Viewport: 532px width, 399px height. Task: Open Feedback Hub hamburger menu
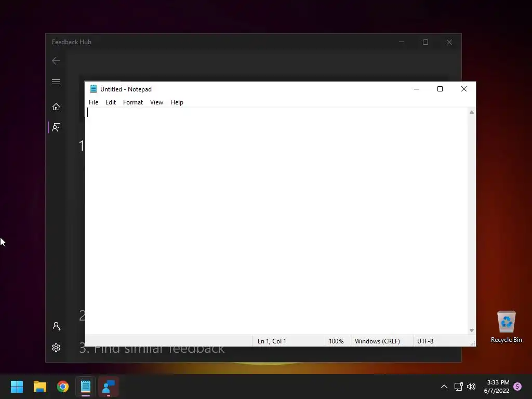tap(56, 82)
